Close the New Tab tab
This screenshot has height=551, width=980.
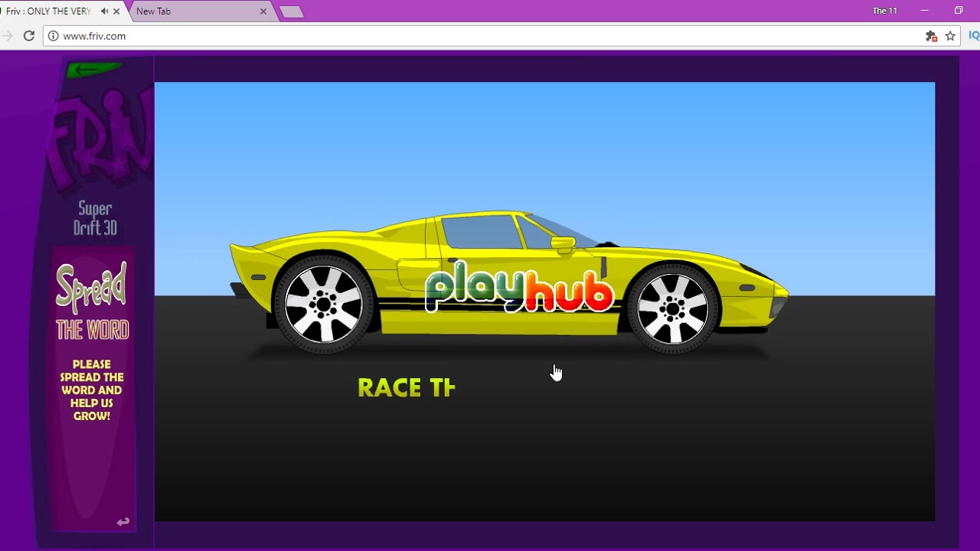click(263, 11)
